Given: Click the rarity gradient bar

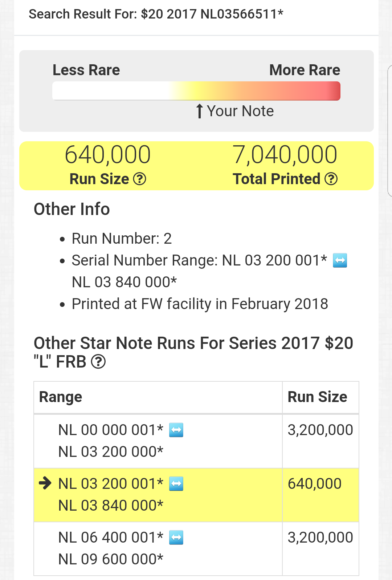Looking at the screenshot, I should [196, 91].
